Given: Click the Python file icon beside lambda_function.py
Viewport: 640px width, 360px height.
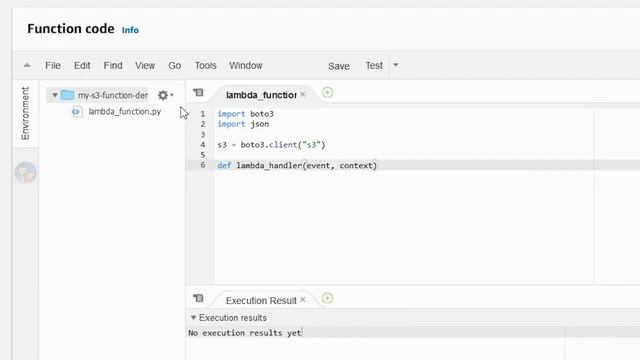Looking at the screenshot, I should [77, 111].
